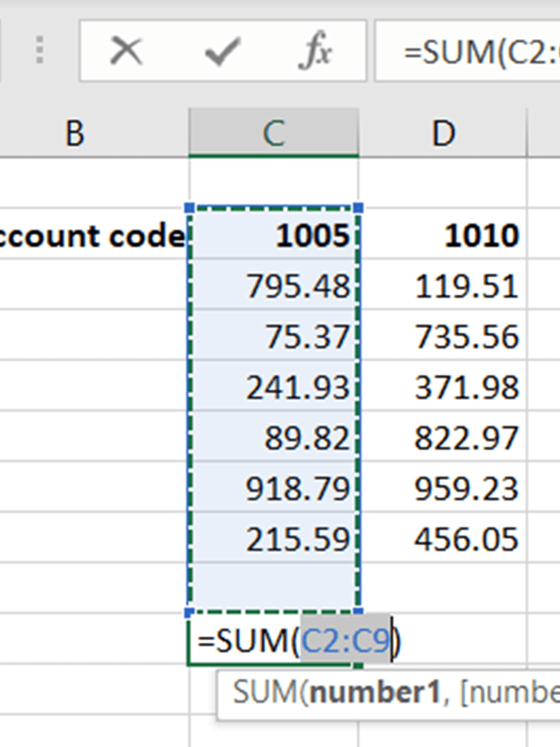Select column C header
The image size is (560, 747).
(x=273, y=133)
